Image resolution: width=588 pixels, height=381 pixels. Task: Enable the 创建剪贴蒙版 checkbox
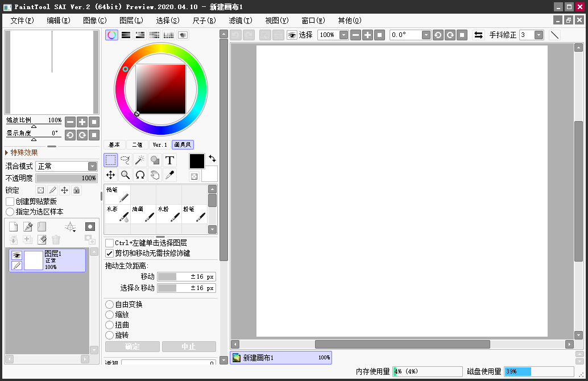pyautogui.click(x=10, y=201)
